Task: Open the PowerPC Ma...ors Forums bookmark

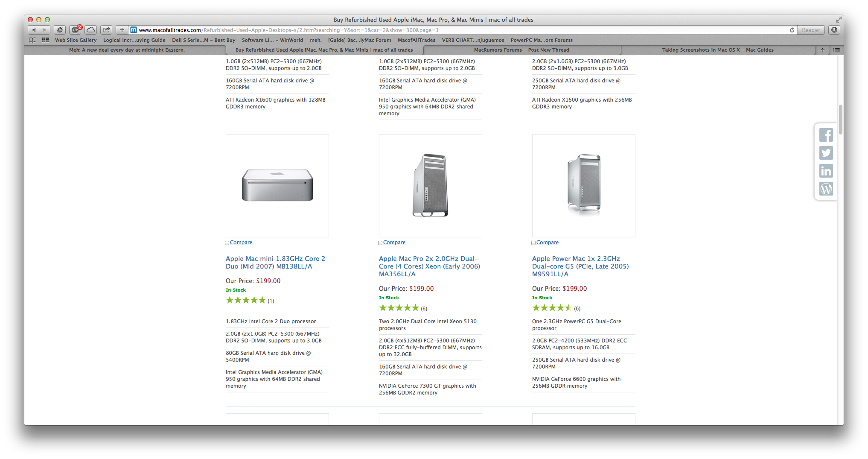Action: coord(542,40)
